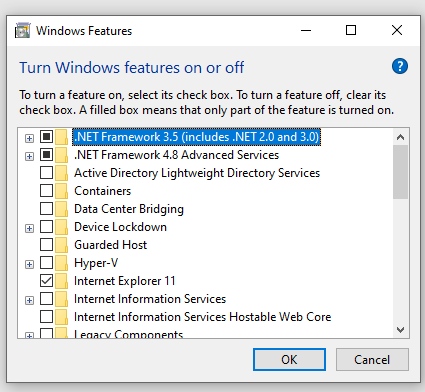Tick the Device Lockdown checkbox
The width and height of the screenshot is (425, 392).
[x=46, y=227]
